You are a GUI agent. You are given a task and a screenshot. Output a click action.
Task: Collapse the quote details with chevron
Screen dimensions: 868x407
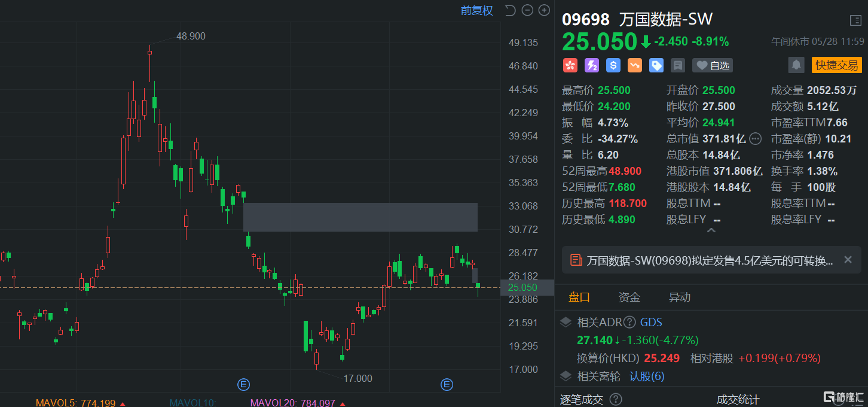pyautogui.click(x=711, y=230)
